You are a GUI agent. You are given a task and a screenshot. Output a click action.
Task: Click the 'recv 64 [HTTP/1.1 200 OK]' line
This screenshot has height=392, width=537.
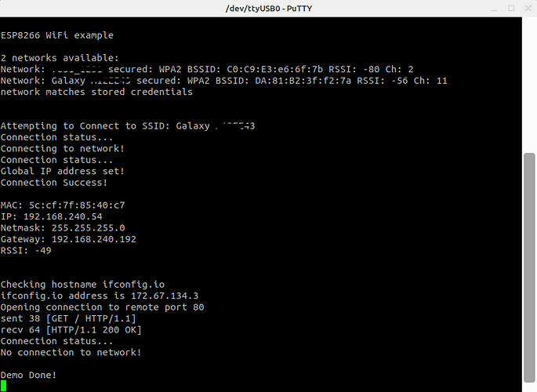coord(71,330)
